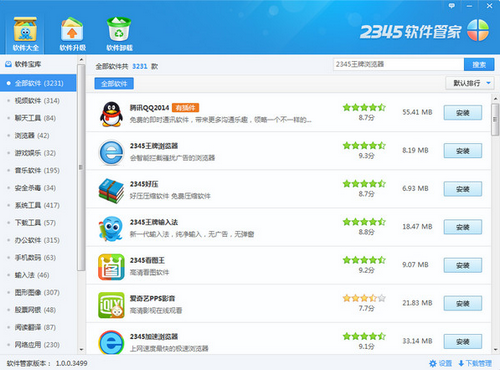Select 图形图像 (307) category
Screen dimensions: 500x370
coord(38,292)
